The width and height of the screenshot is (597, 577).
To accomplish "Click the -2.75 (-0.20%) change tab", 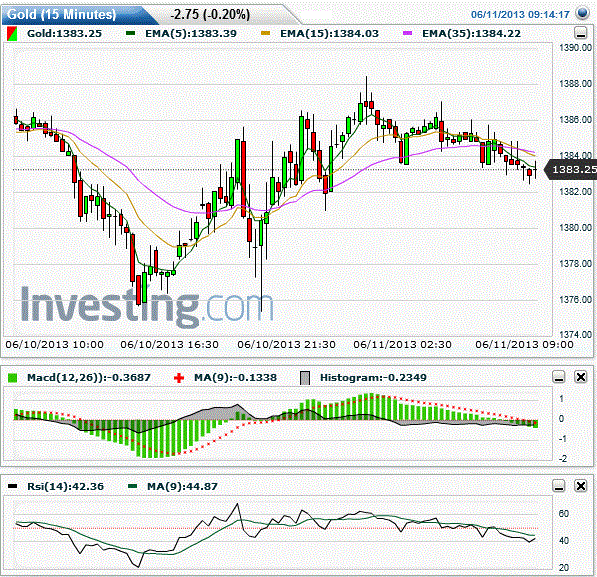I will (211, 14).
